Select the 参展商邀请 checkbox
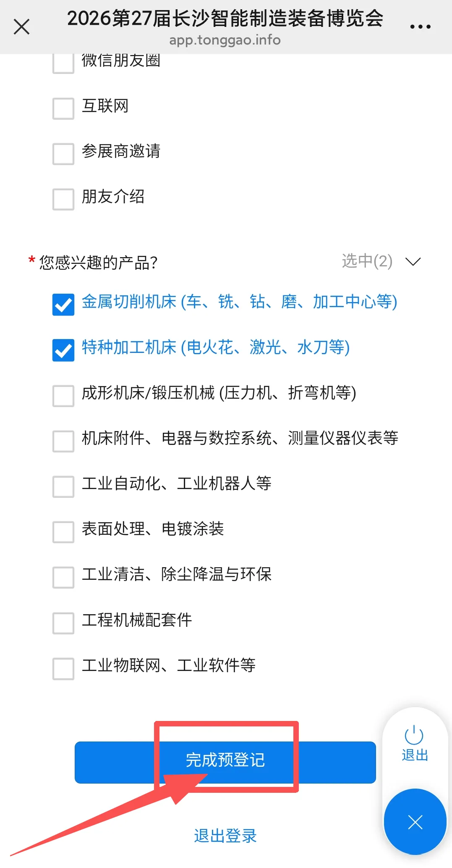Viewport: 452px width, 868px height. 63,154
